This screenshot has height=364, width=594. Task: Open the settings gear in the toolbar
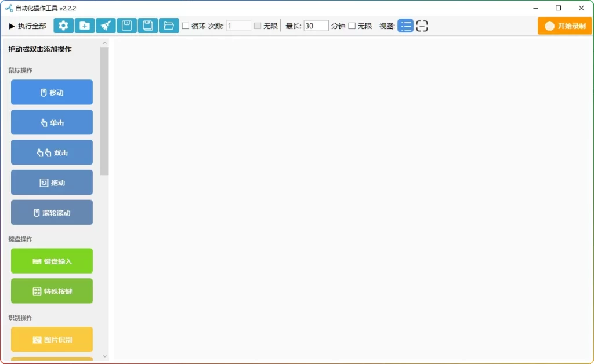(x=63, y=26)
